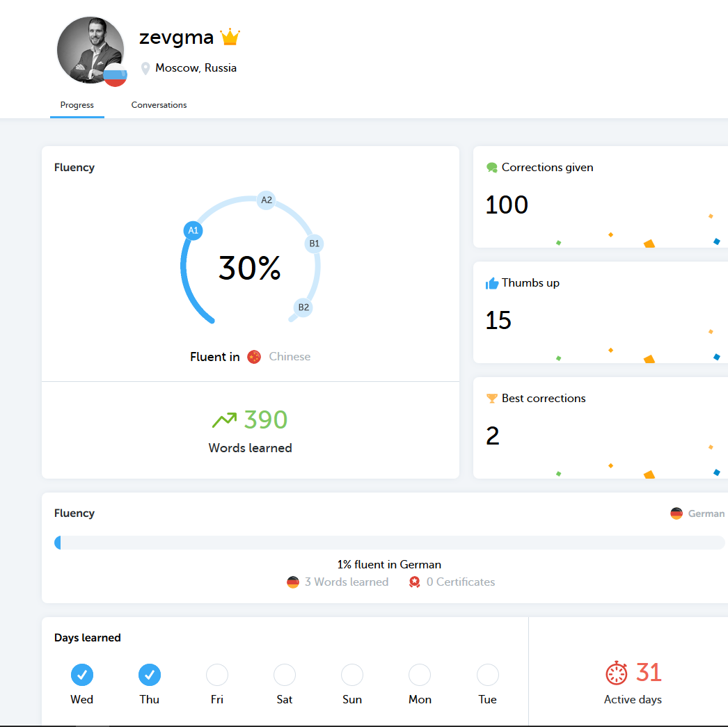
Task: Click the 390 words learned number
Action: point(266,420)
